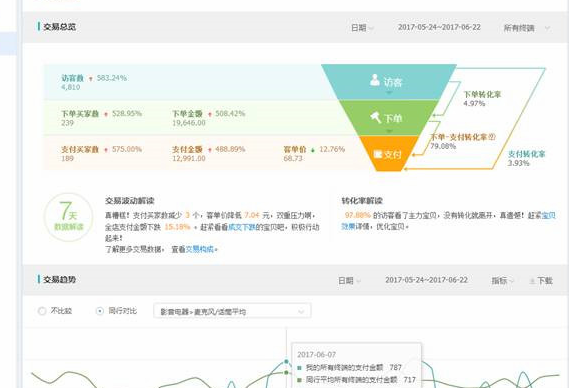Expand the 影音电器>麦克风/话筒平均 category combo box
The width and height of the screenshot is (569, 388).
tap(232, 311)
